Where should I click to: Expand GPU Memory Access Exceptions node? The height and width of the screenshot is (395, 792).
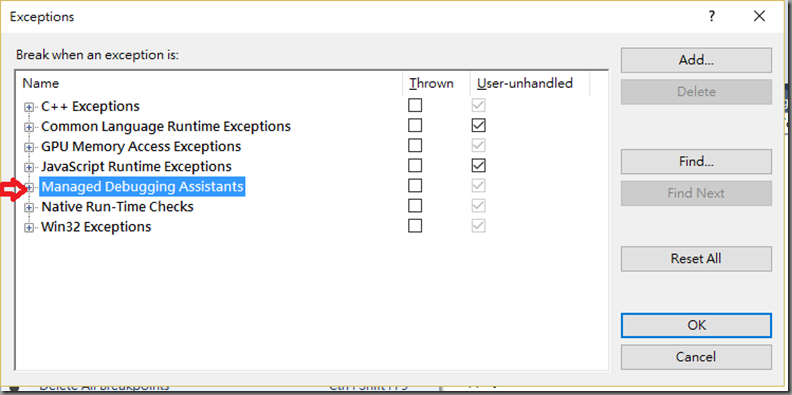pos(29,147)
